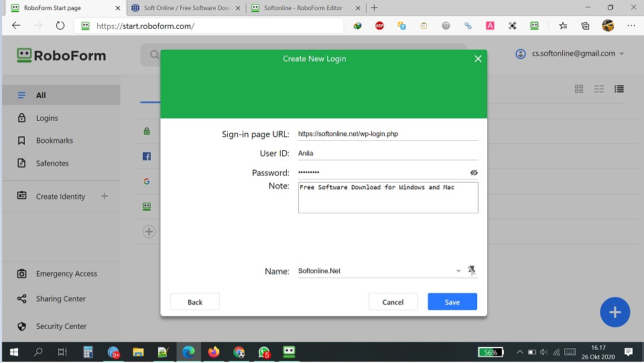Image resolution: width=644 pixels, height=363 pixels.
Task: Click Create Identity in sidebar
Action: (x=60, y=197)
